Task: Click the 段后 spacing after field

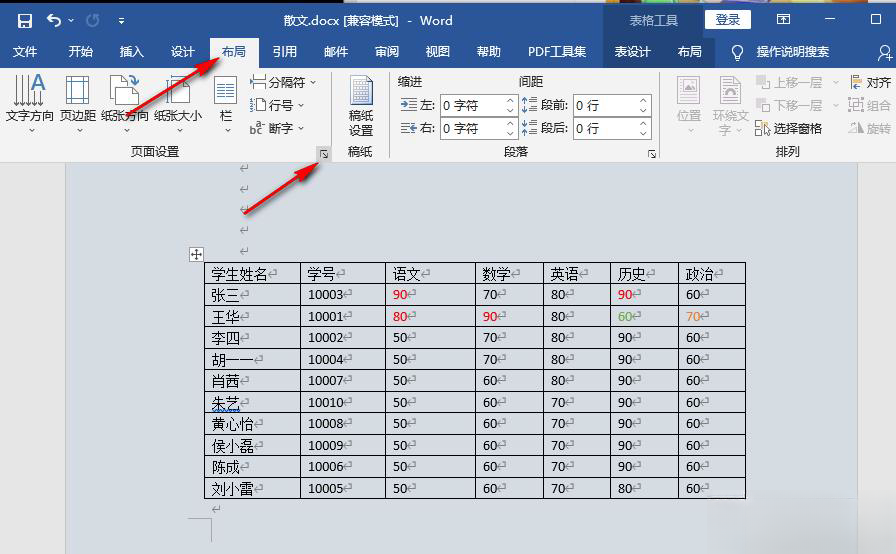Action: click(605, 128)
